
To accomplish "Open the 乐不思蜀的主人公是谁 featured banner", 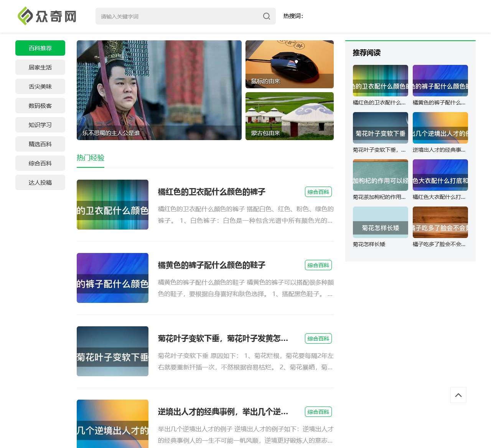I will point(159,90).
